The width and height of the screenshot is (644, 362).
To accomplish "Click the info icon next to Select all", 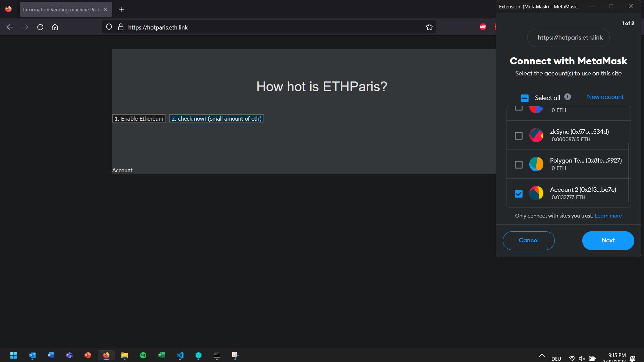I will pos(567,97).
